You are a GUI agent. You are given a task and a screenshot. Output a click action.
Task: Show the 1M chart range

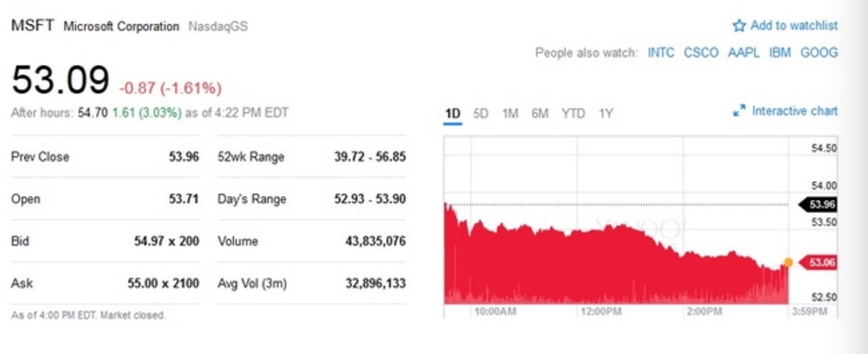510,114
